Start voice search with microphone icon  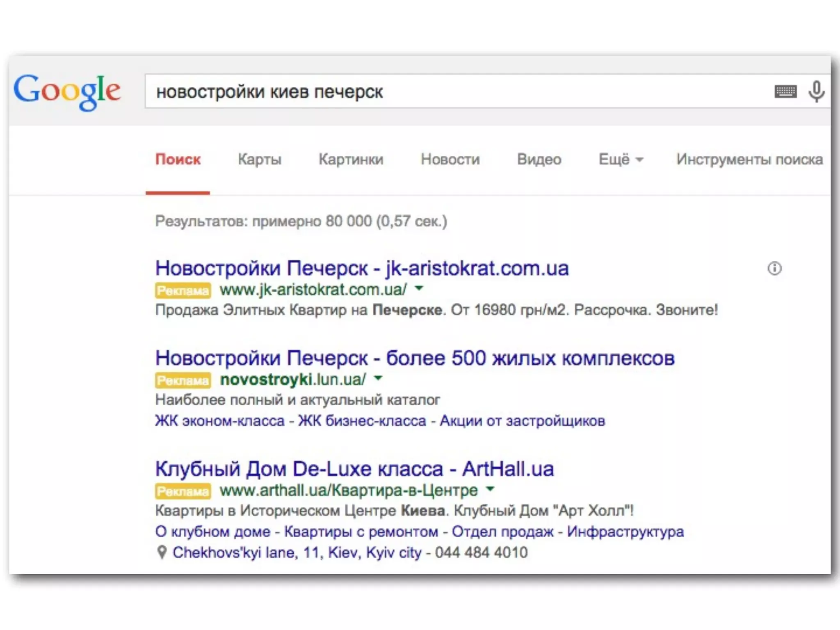coord(816,91)
